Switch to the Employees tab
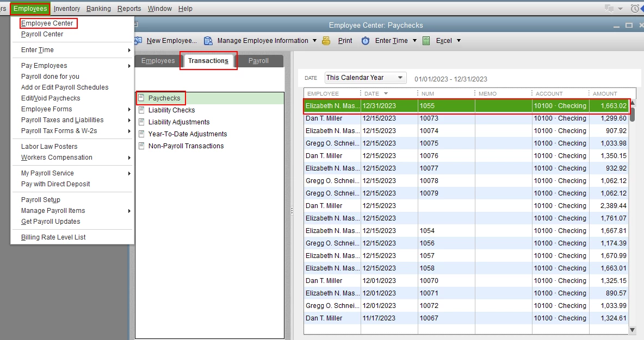The width and height of the screenshot is (644, 340). (158, 61)
